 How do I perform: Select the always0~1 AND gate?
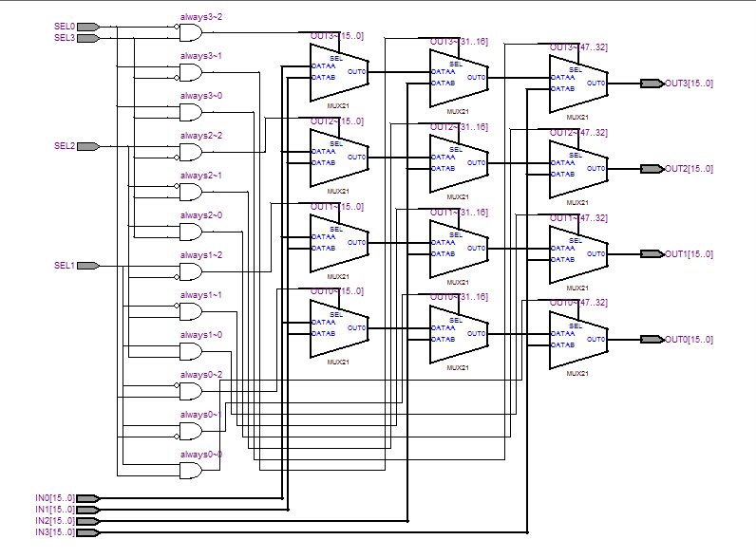[x=191, y=431]
